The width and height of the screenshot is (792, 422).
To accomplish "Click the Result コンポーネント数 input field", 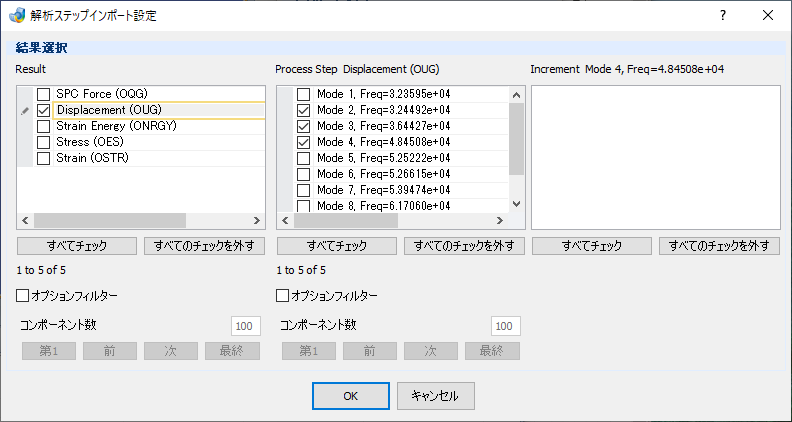I will click(x=246, y=326).
